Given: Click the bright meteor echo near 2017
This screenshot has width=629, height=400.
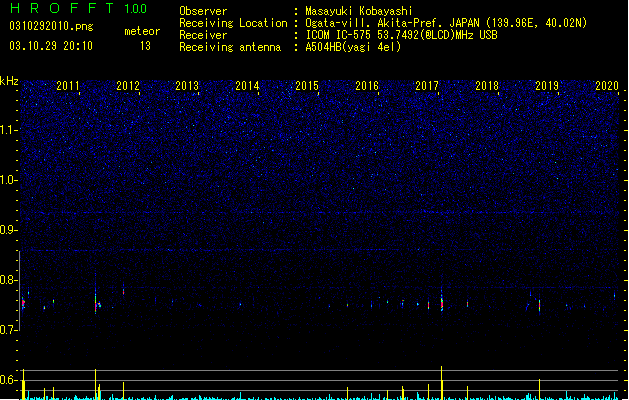Looking at the screenshot, I should [442, 303].
